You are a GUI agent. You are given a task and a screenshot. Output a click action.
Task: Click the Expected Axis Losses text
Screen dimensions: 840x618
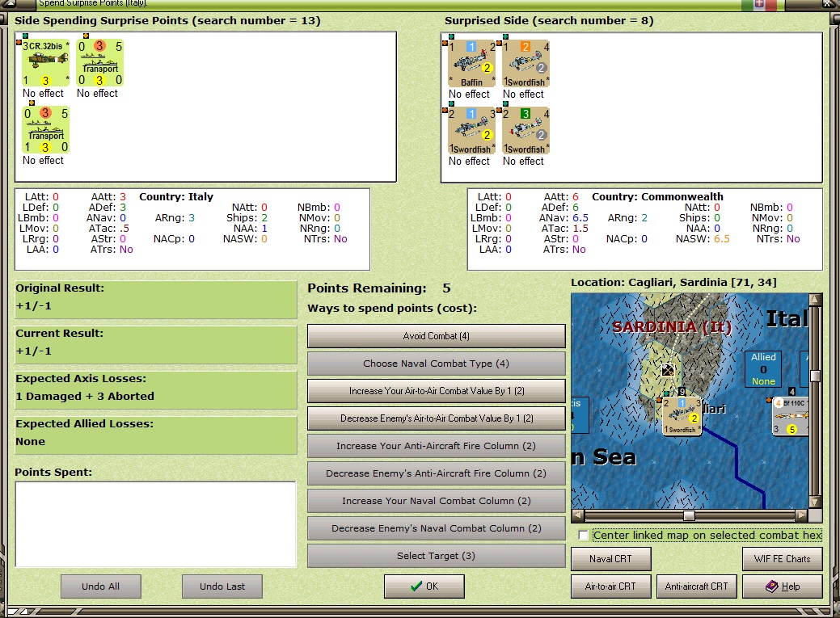point(81,379)
